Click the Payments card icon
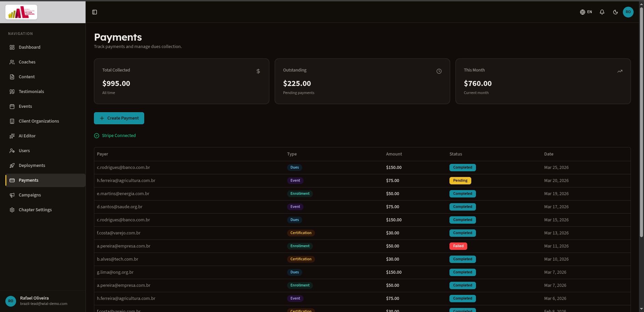Screen dimensions: 644x312 pos(12,180)
